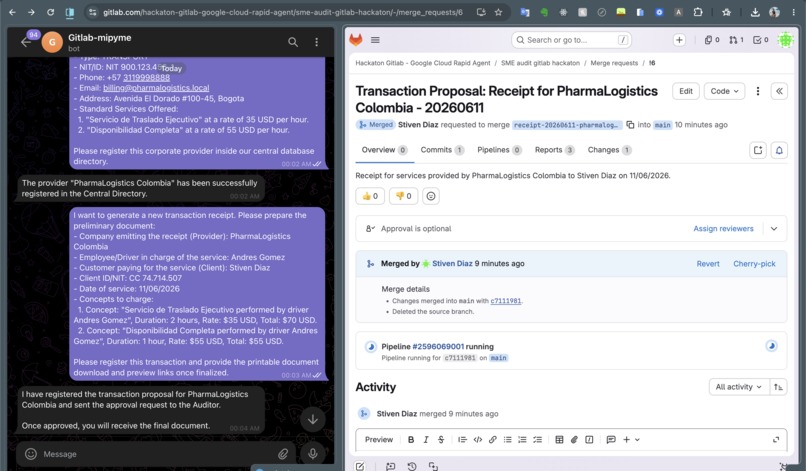This screenshot has width=806, height=471.
Task: Open merge request vertical ellipsis actions
Action: (x=757, y=91)
